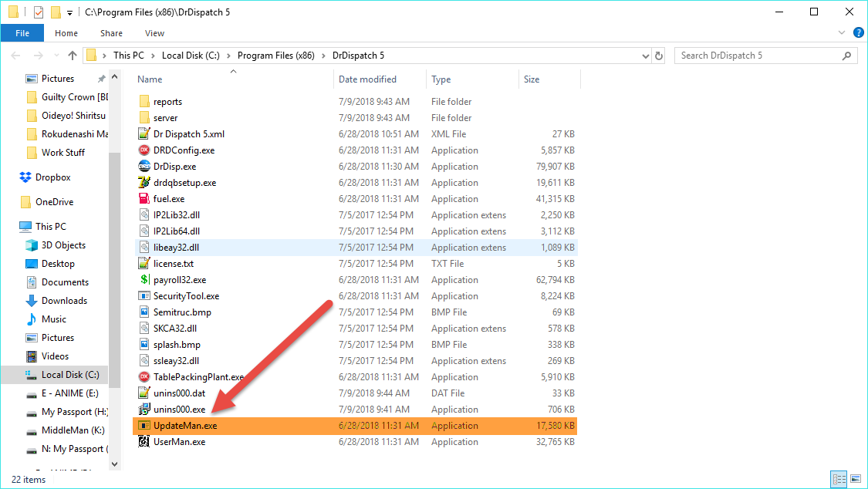Expand the Local Disk (C:) breadcrumb chevron
This screenshot has height=489, width=868.
click(228, 56)
